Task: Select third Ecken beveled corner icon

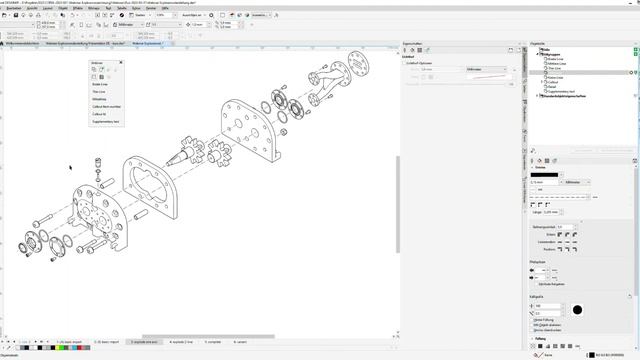Action: point(575,234)
